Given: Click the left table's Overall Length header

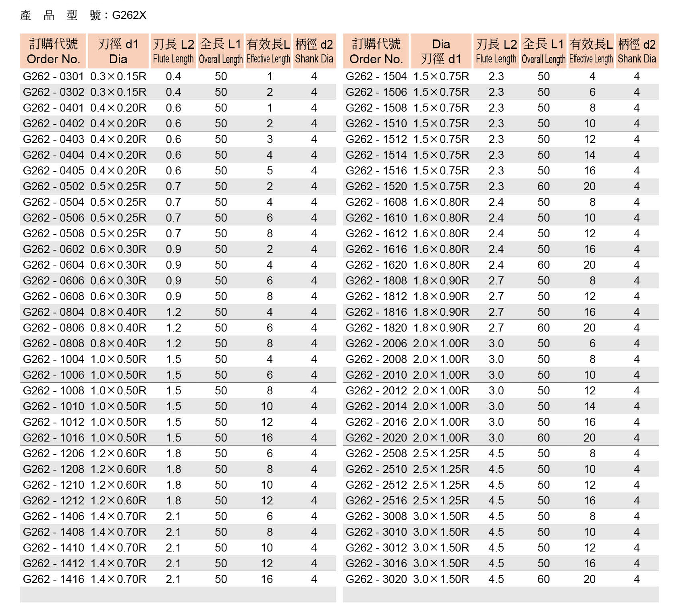Looking at the screenshot, I should click(221, 51).
